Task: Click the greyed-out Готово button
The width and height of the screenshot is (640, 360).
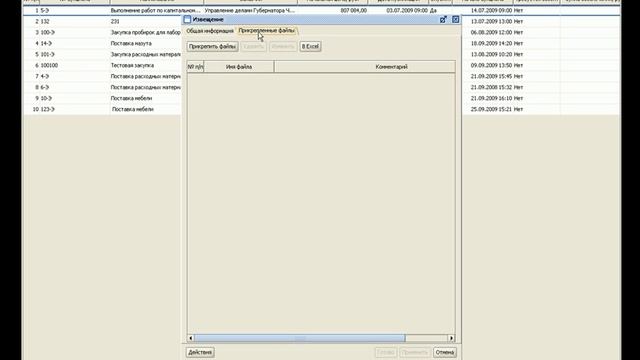Action: click(x=386, y=352)
